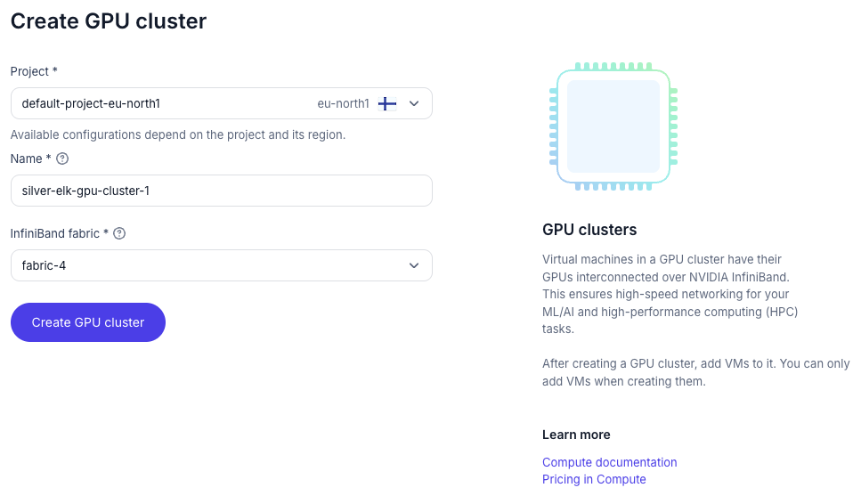This screenshot has height=504, width=861.
Task: Expand the Project dropdown chevron
Action: [x=414, y=103]
